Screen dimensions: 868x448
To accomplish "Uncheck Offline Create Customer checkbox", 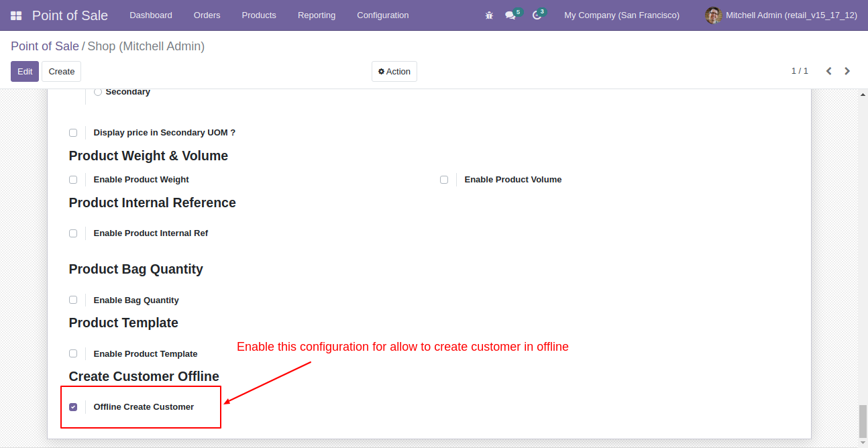I will [73, 407].
